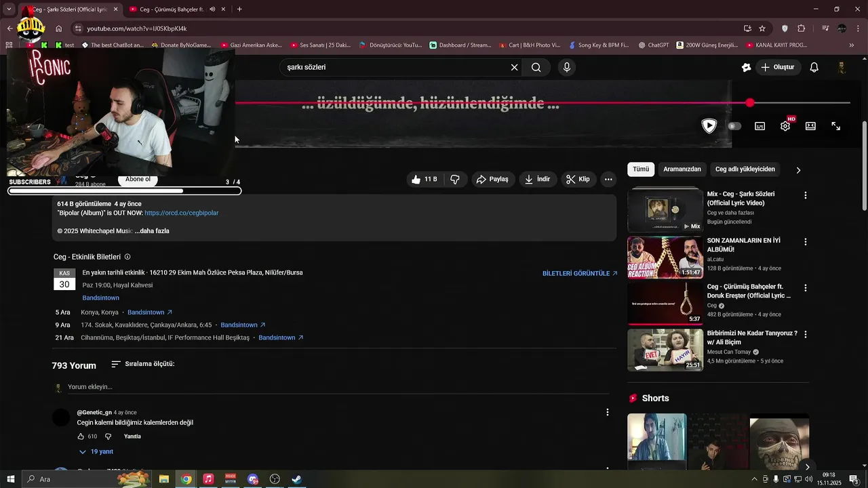Image resolution: width=868 pixels, height=488 pixels.
Task: Open the ChatGPT bookmark
Action: point(654,45)
